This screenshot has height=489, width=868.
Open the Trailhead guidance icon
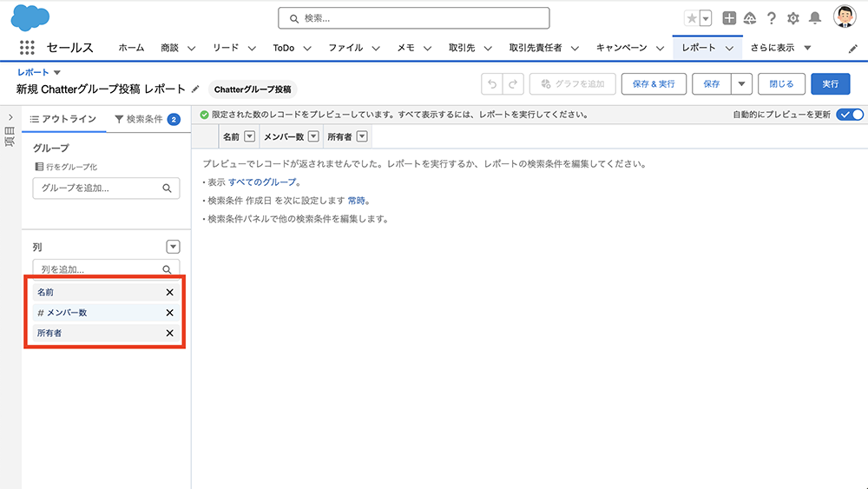point(750,18)
